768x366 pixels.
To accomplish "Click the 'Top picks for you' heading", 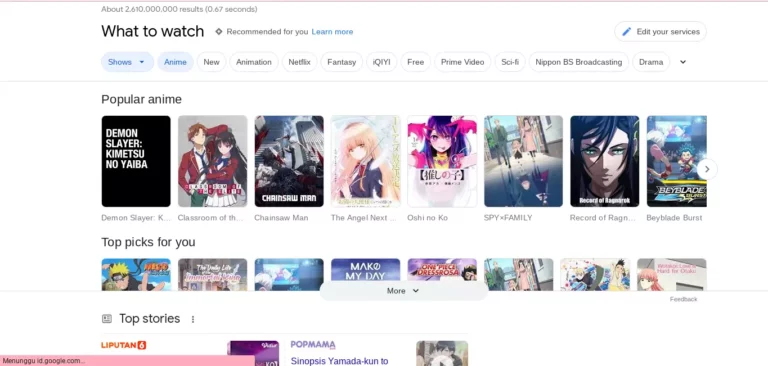I will [x=148, y=243].
